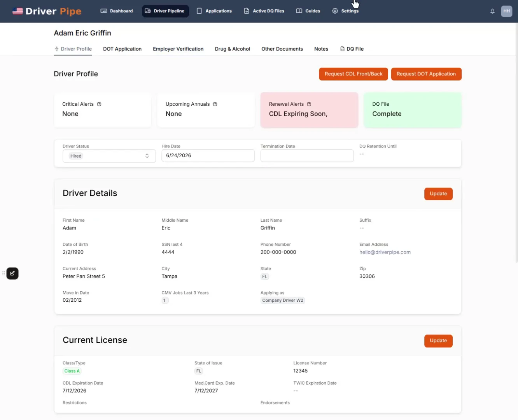Image resolution: width=518 pixels, height=420 pixels.
Task: Open the Driver Pipeline nav item
Action: (165, 11)
